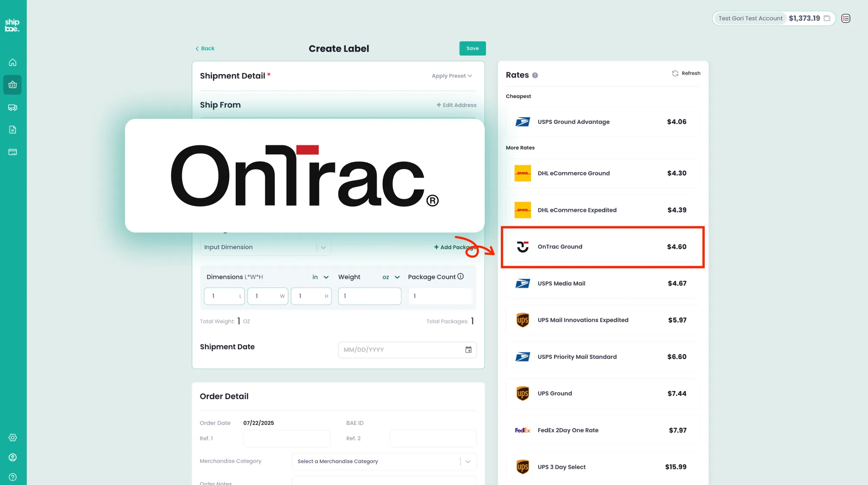This screenshot has width=868, height=485.
Task: Click UPS logo for UPS Ground
Action: 523,393
